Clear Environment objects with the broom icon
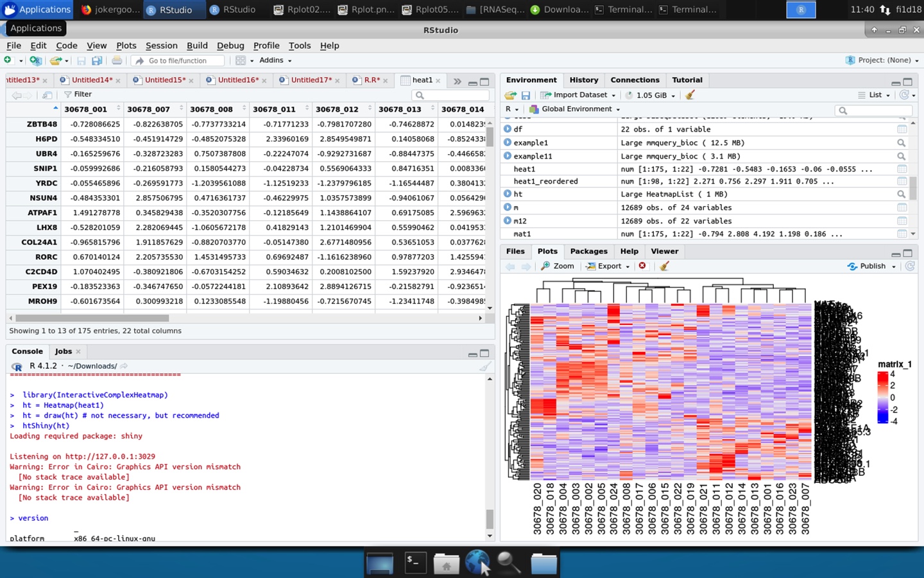The width and height of the screenshot is (924, 578). [x=690, y=94]
